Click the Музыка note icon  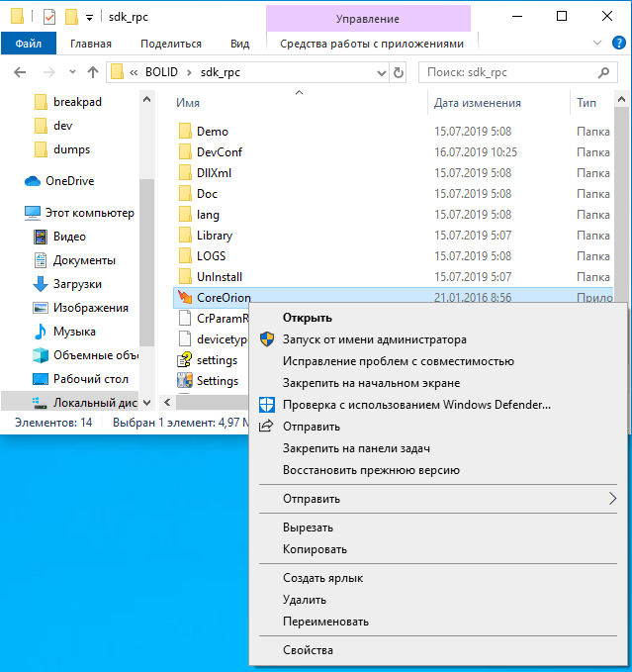pos(41,332)
